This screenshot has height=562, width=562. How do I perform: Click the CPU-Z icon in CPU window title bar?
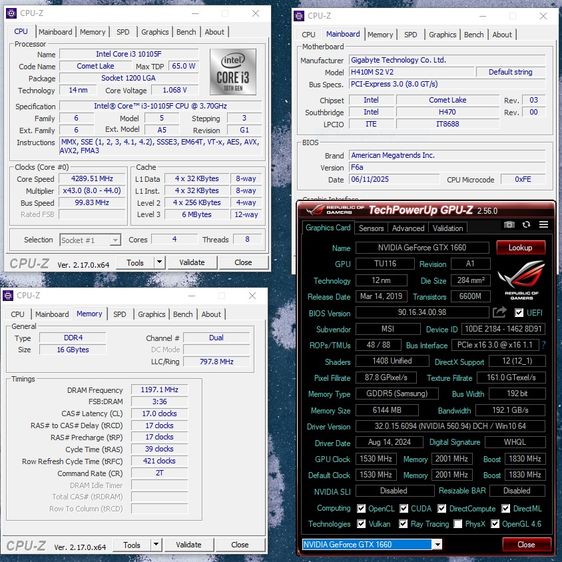pyautogui.click(x=11, y=14)
